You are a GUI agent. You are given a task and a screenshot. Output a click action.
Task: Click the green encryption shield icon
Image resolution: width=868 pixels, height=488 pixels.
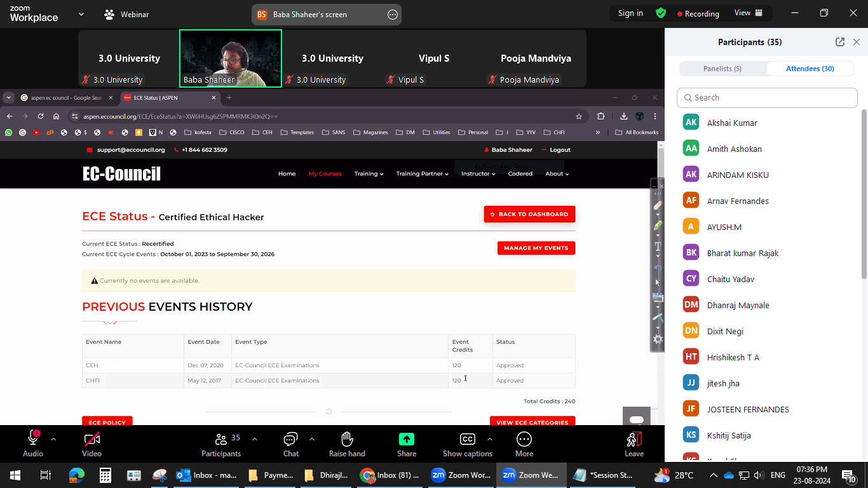tap(661, 13)
